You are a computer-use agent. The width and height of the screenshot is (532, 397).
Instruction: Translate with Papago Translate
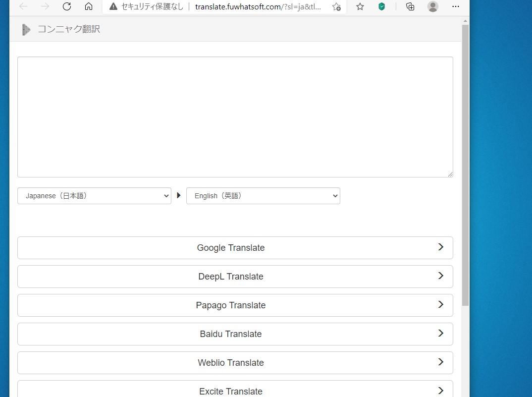point(235,305)
